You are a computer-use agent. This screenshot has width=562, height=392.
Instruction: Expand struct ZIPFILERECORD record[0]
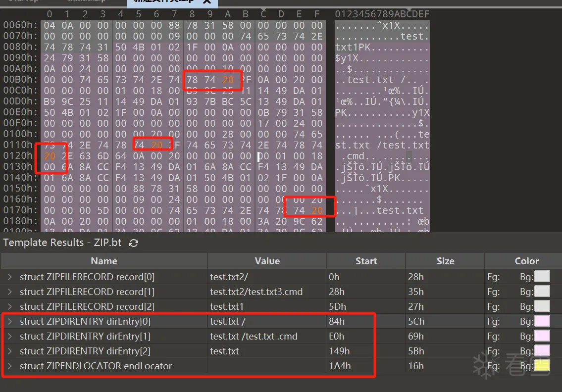(x=10, y=277)
